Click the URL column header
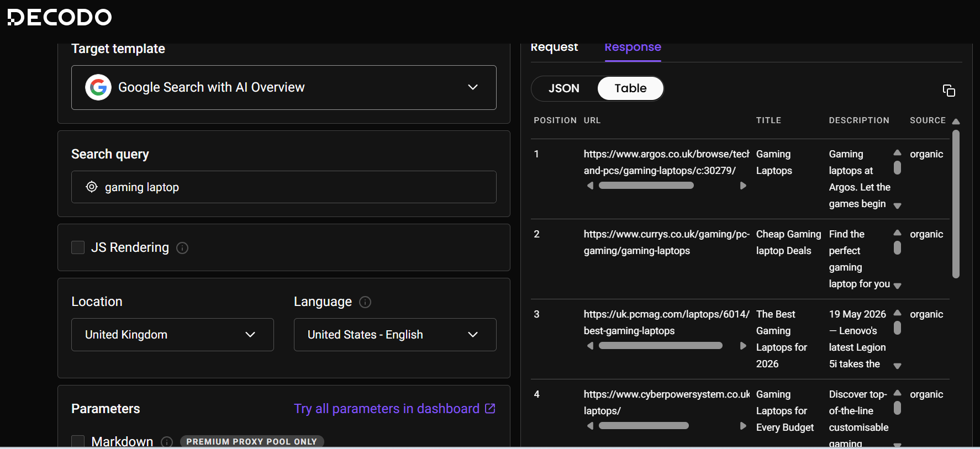 click(592, 120)
